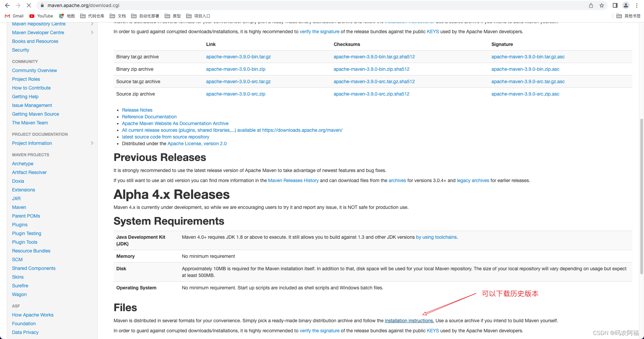Open Getting Help in sidebar
Image resolution: width=644 pixels, height=339 pixels.
tap(25, 97)
